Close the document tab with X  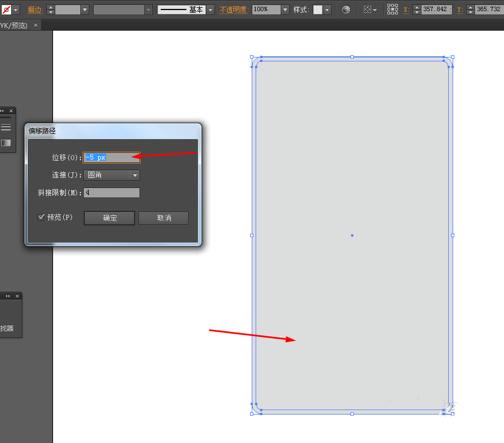pos(36,25)
